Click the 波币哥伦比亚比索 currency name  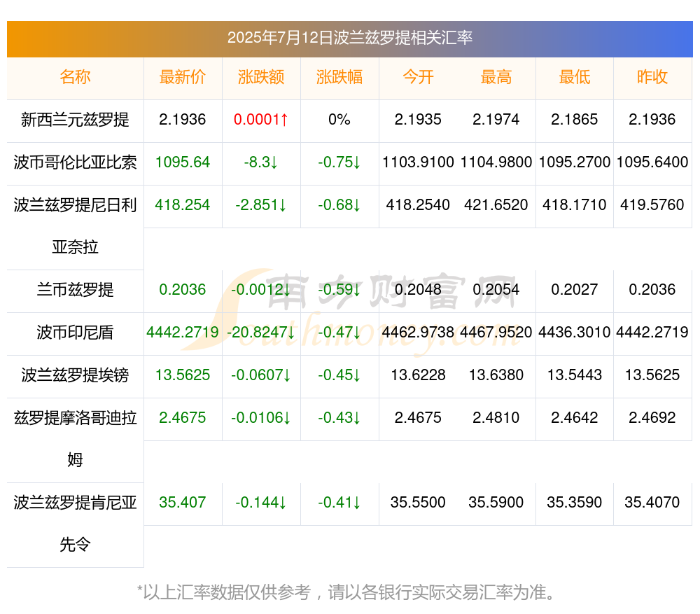coord(75,162)
